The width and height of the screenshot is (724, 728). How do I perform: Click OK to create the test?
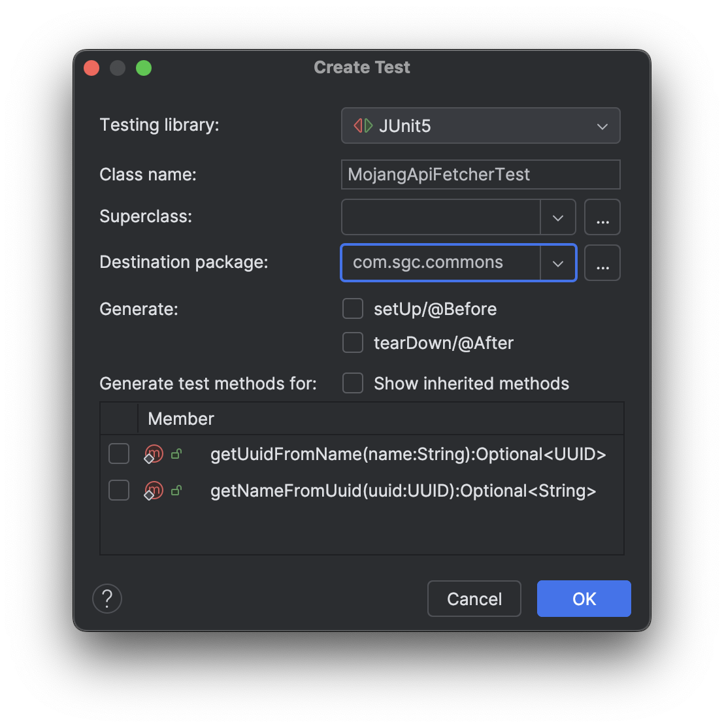pos(584,599)
